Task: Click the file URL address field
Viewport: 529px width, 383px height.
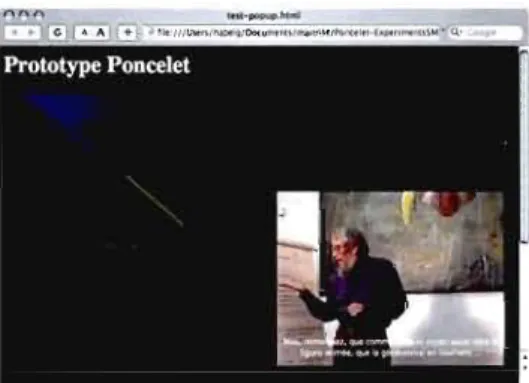Action: coord(293,32)
